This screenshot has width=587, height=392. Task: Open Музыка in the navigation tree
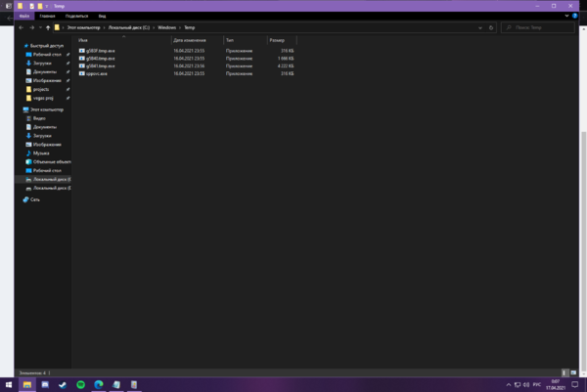click(x=41, y=153)
